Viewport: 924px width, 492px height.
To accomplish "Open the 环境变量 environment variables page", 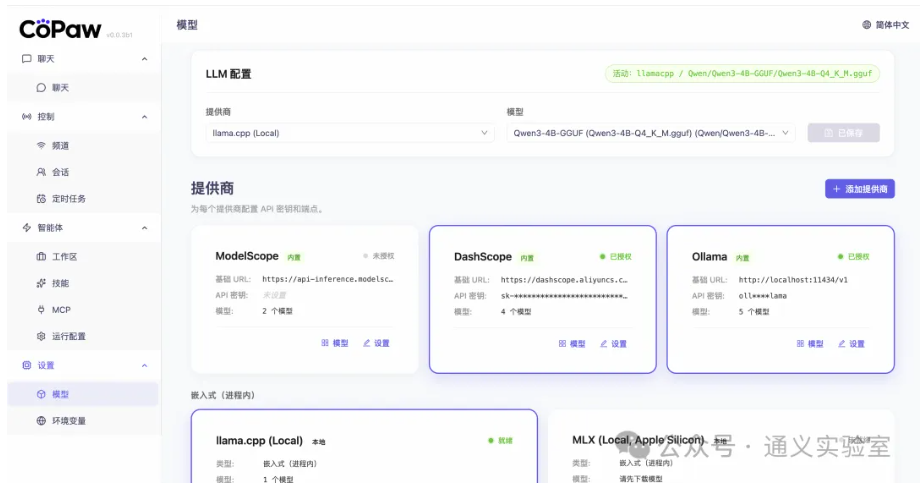I will (x=83, y=421).
